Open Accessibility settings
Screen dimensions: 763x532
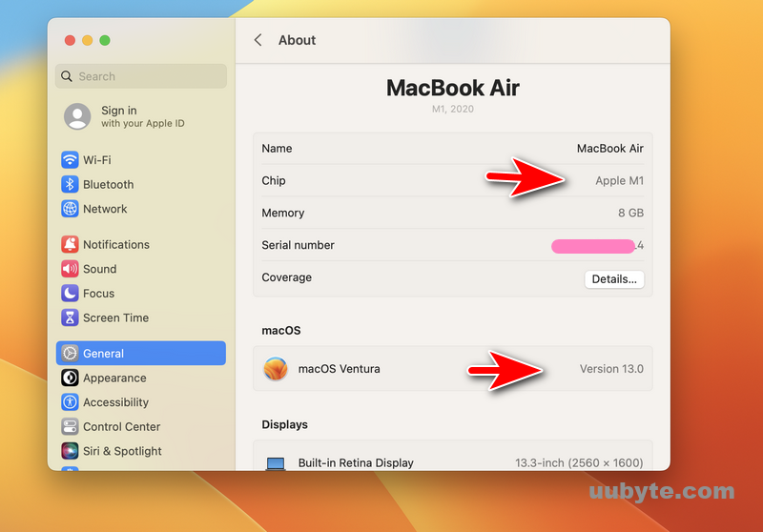pos(141,402)
